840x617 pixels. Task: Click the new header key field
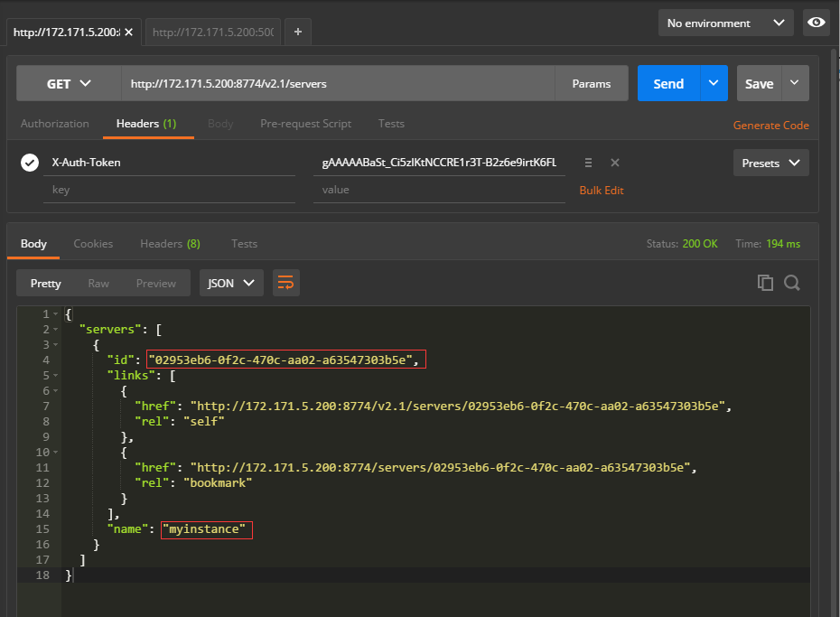169,190
